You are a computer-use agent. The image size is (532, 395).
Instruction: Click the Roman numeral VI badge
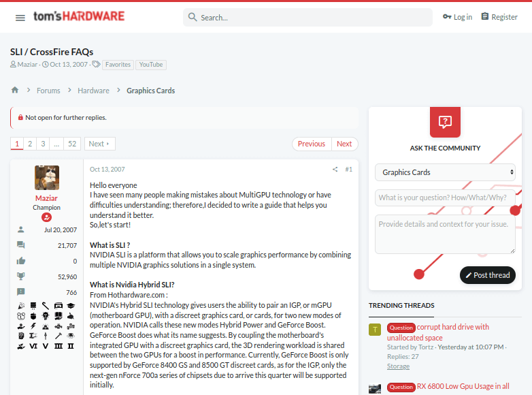[33, 346]
